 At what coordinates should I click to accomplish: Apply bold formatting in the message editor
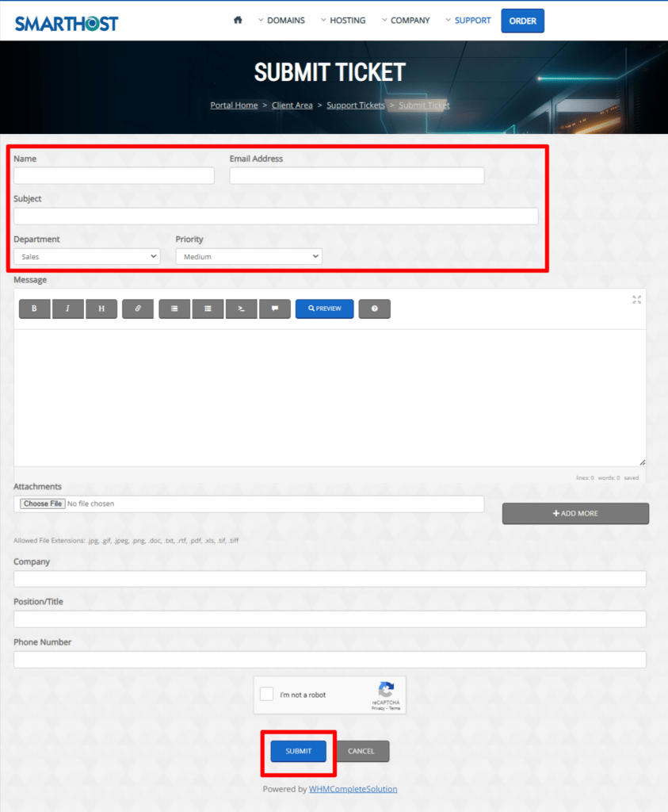click(34, 308)
